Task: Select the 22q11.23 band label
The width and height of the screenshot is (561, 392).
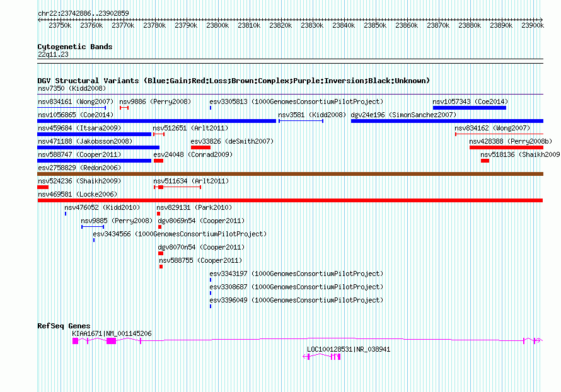Action: 53,54
